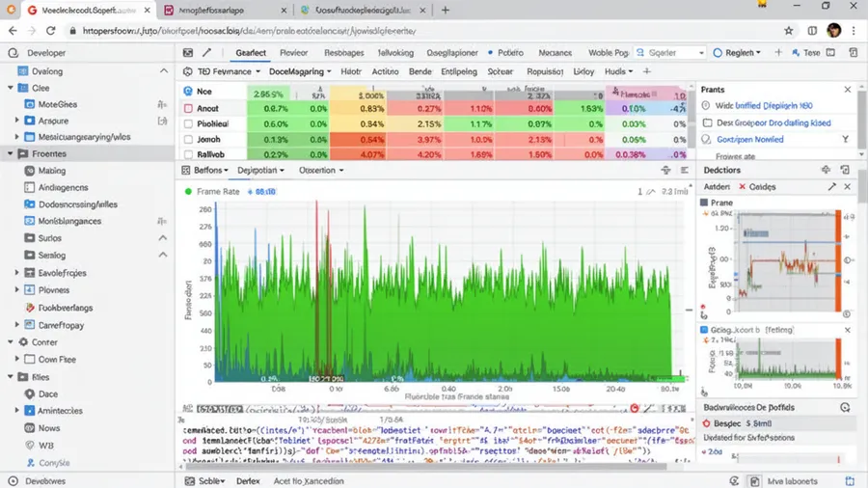Select Dace under Klies
868x488 pixels.
(x=47, y=393)
